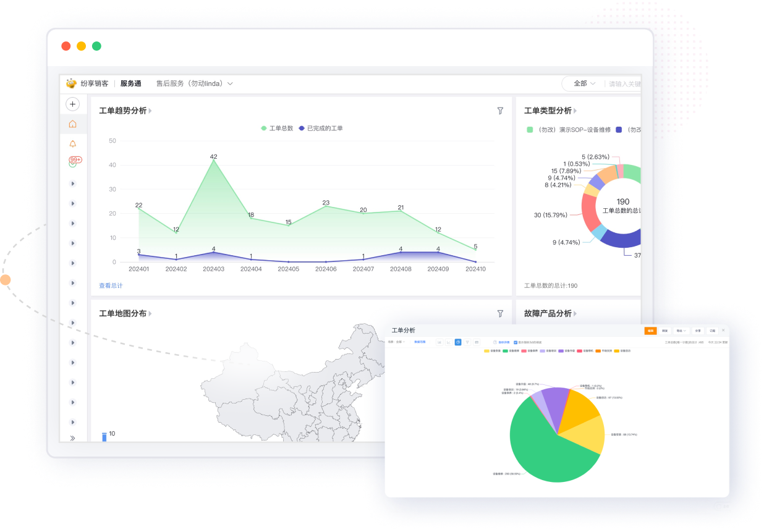Click the plus add button in sidebar

click(x=72, y=104)
